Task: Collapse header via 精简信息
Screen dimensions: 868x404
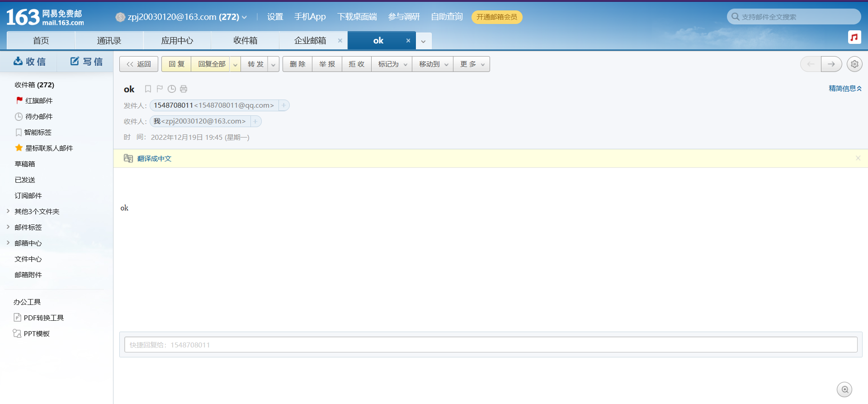Action: pos(845,89)
